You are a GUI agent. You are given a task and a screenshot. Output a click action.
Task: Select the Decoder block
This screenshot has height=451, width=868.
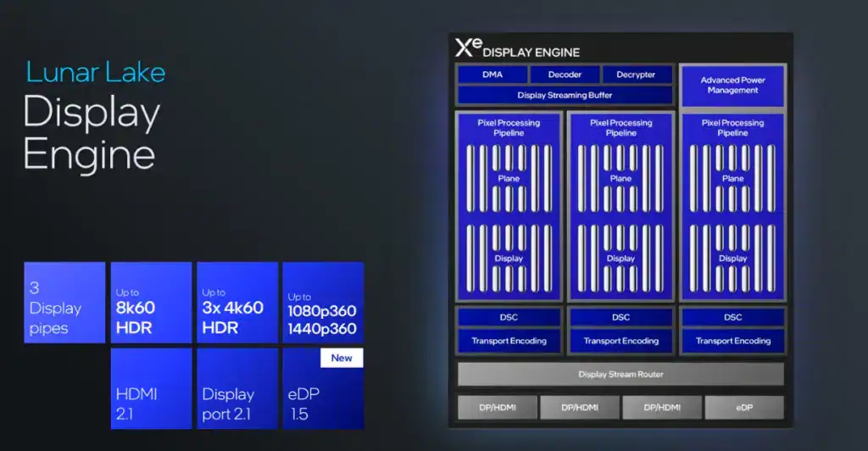pos(565,75)
